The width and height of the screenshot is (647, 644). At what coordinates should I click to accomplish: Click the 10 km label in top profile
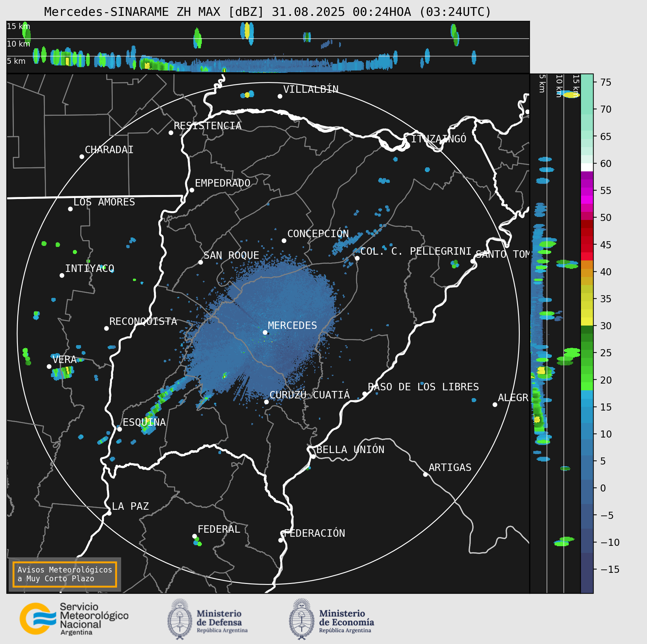point(18,44)
